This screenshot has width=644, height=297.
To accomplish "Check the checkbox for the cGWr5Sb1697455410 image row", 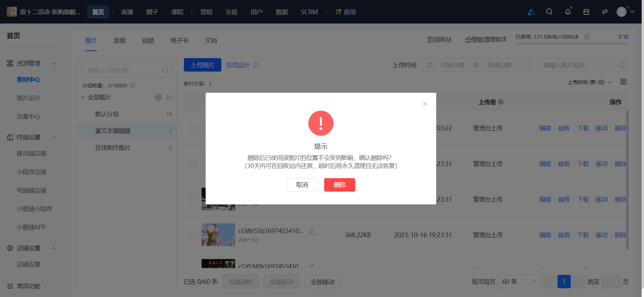I will click(193, 235).
